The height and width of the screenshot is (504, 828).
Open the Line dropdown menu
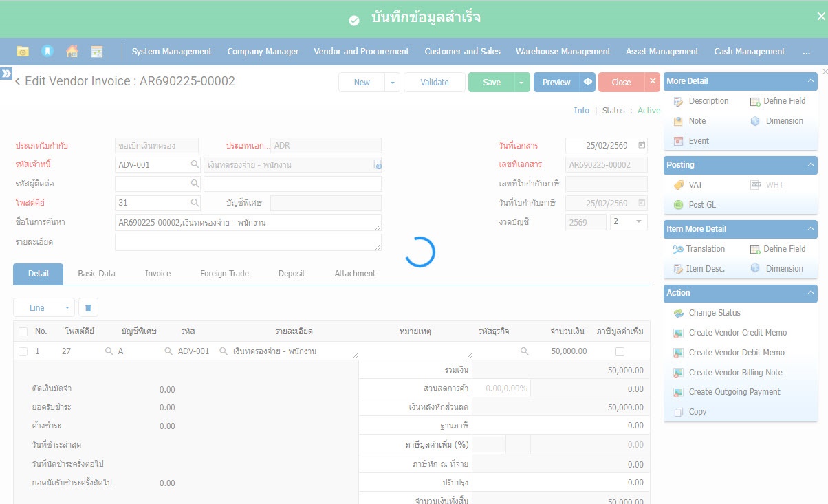[x=44, y=308]
